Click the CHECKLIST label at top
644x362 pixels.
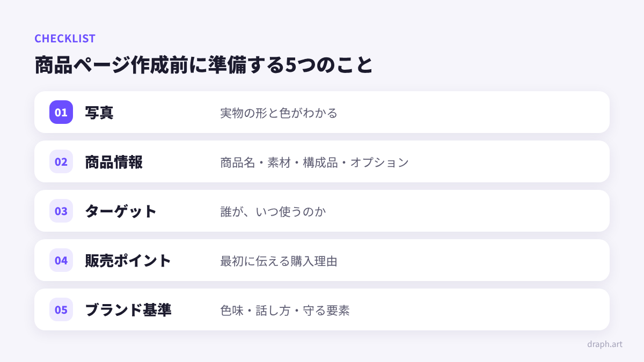point(65,38)
